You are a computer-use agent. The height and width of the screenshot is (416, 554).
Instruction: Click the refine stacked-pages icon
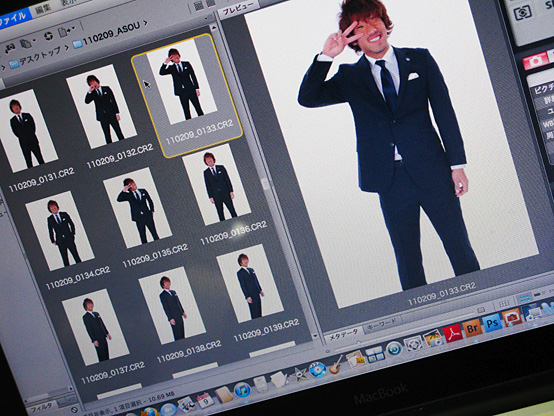pos(25,43)
